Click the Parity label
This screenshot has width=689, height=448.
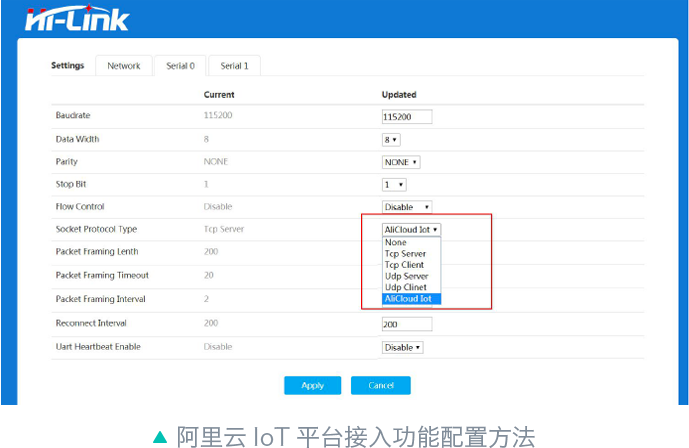[x=66, y=161]
